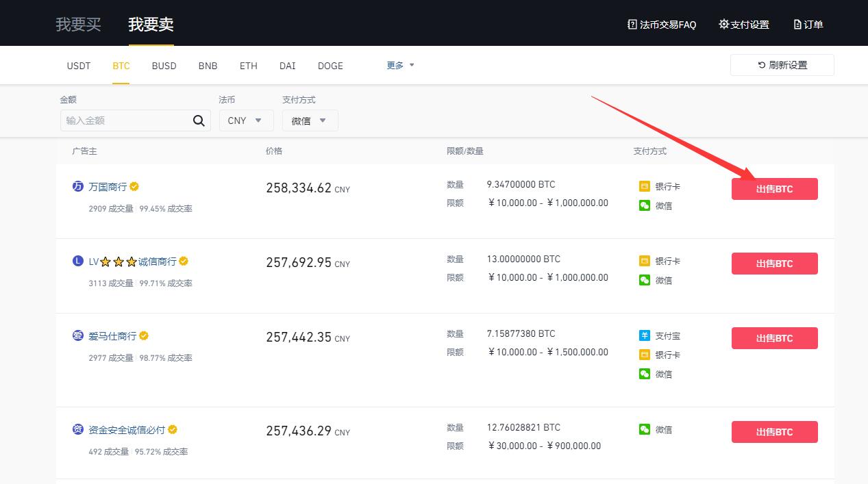The height and width of the screenshot is (484, 868).
Task: Select the ETH coin tab
Action: (x=249, y=66)
